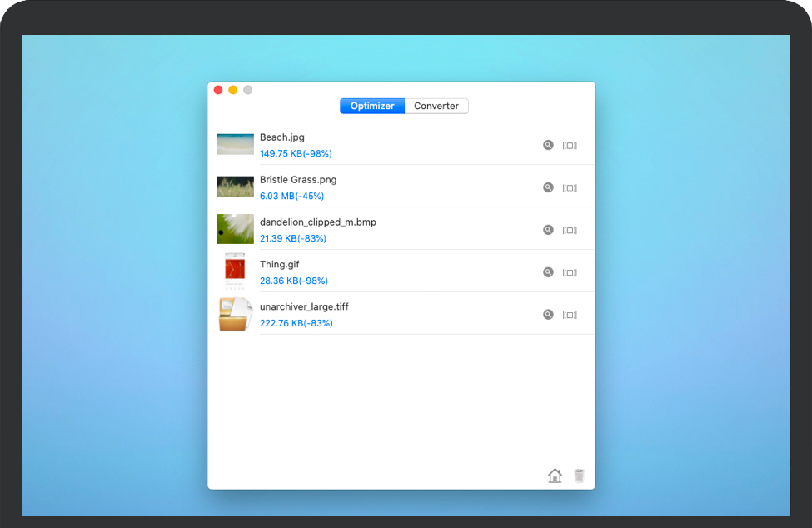Click magnifier icon for dandelion_clipped_m.bmp

(548, 230)
